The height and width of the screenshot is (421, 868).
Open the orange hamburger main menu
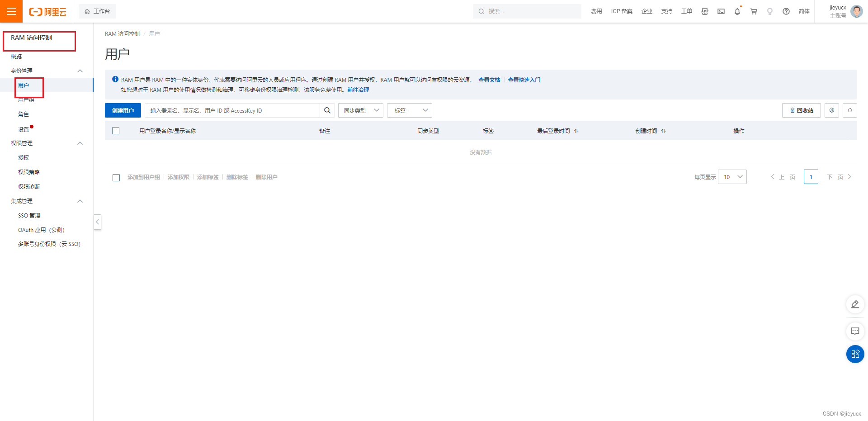pos(11,11)
